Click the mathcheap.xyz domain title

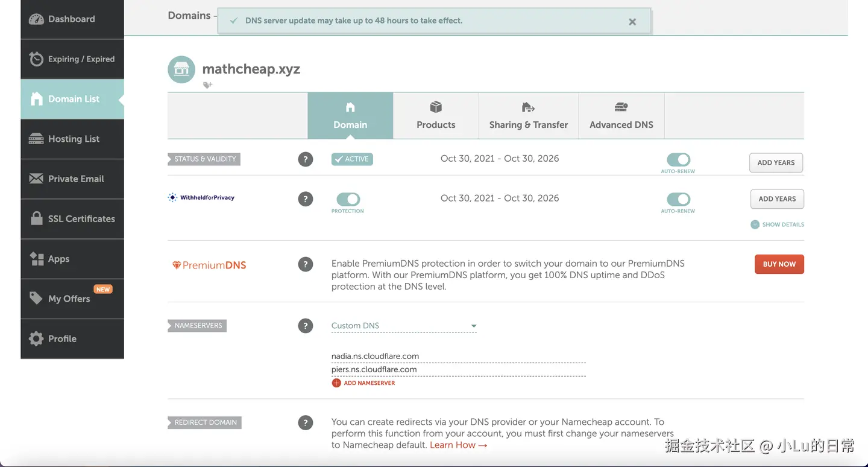point(251,69)
